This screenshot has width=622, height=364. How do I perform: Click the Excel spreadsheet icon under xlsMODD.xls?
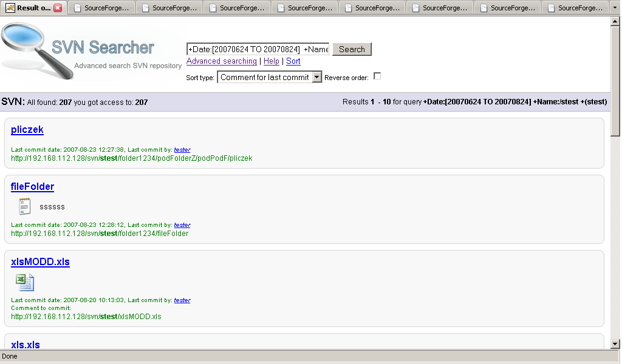24,282
